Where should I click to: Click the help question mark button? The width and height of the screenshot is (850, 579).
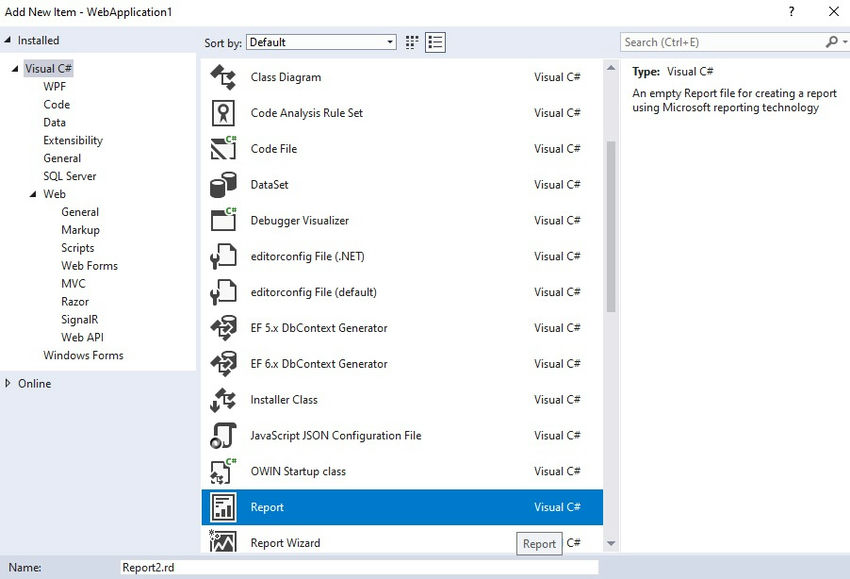790,12
